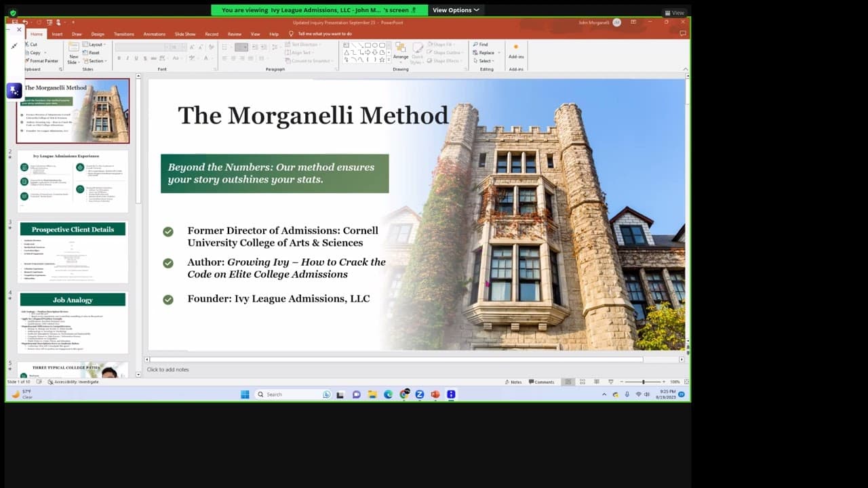Screen dimensions: 868x488
Task: Open PowerPoint icon in the taskbar
Action: point(435,394)
